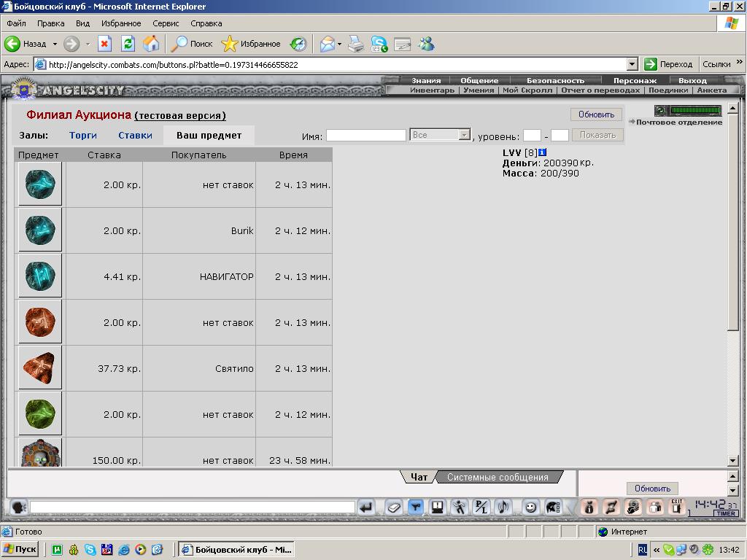This screenshot has width=747, height=560.
Task: Click the running figure icon in chat bar
Action: coord(460,507)
